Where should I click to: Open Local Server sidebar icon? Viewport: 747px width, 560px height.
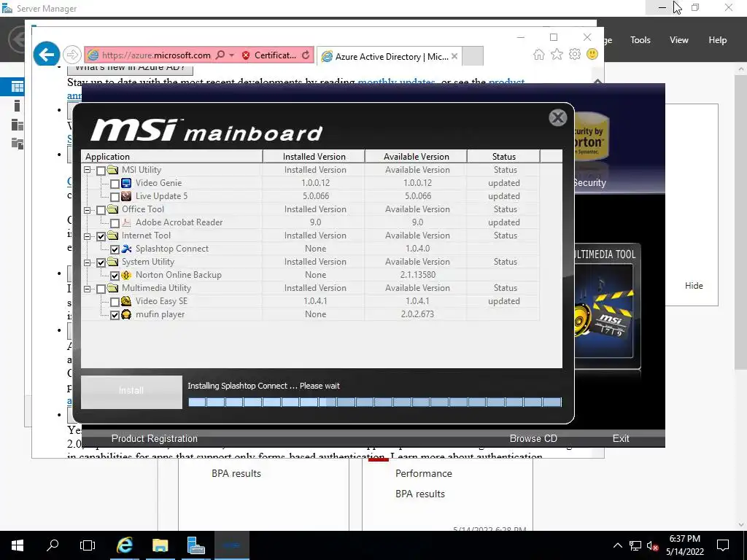tap(18, 106)
